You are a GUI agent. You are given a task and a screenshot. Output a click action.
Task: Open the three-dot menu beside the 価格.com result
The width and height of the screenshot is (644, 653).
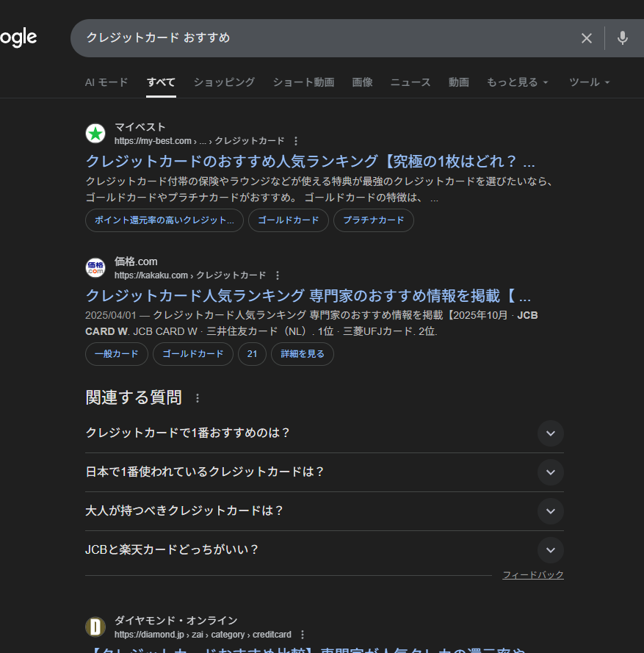[x=278, y=275]
